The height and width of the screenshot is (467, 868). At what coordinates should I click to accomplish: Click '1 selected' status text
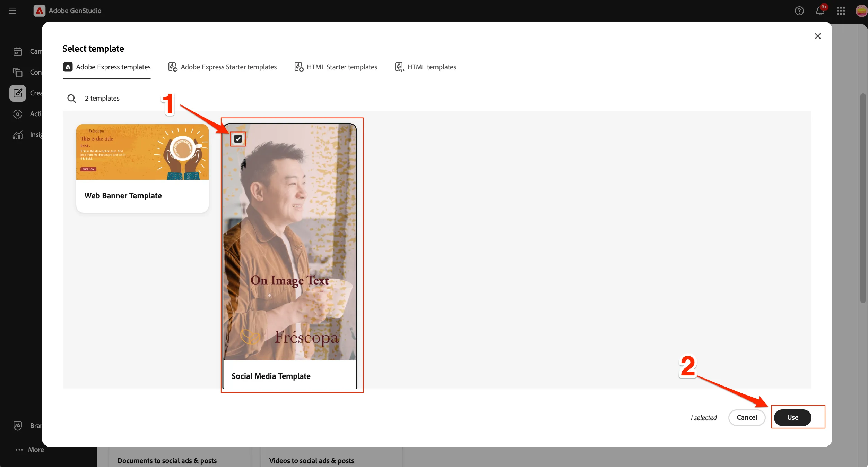703,418
